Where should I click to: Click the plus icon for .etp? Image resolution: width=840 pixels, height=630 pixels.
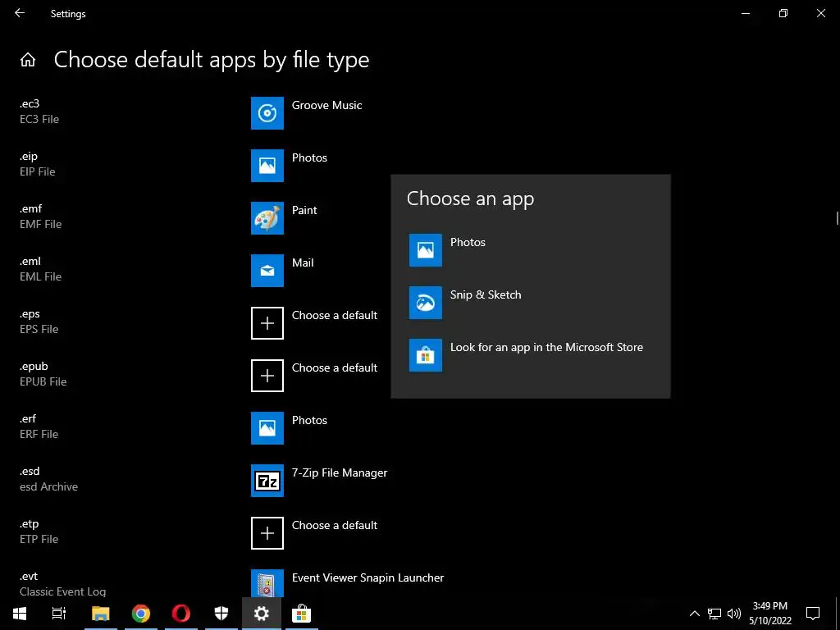[267, 533]
